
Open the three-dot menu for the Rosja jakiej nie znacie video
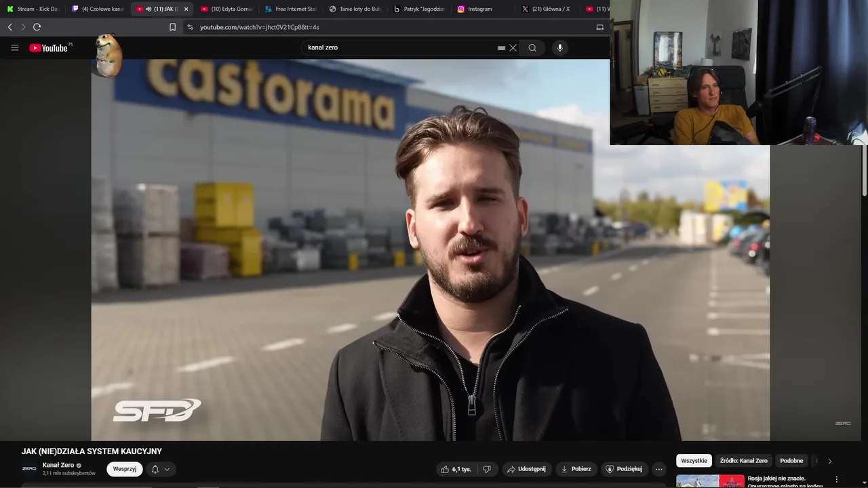click(x=836, y=479)
